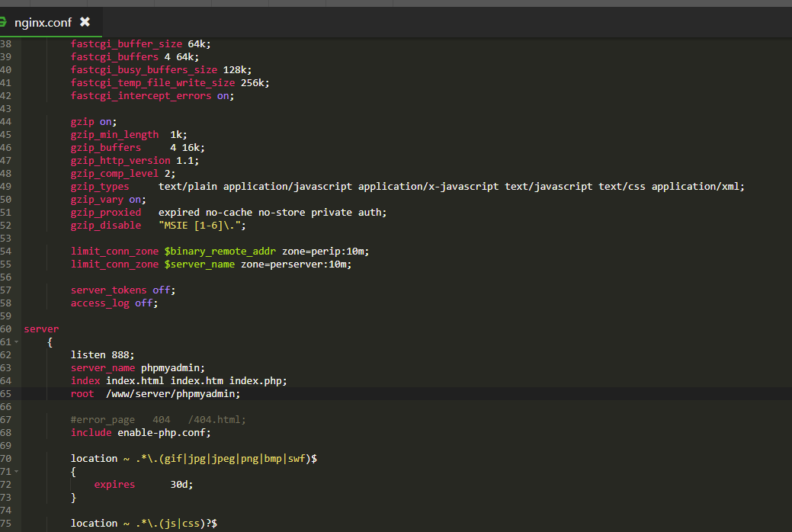
Task: Place cursor on 'listen 888;' line
Action: [102, 354]
